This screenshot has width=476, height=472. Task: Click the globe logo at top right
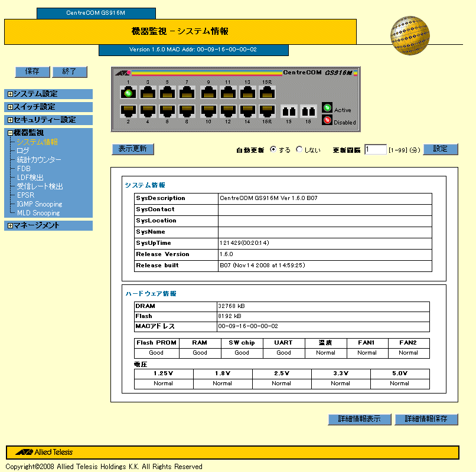click(x=409, y=36)
